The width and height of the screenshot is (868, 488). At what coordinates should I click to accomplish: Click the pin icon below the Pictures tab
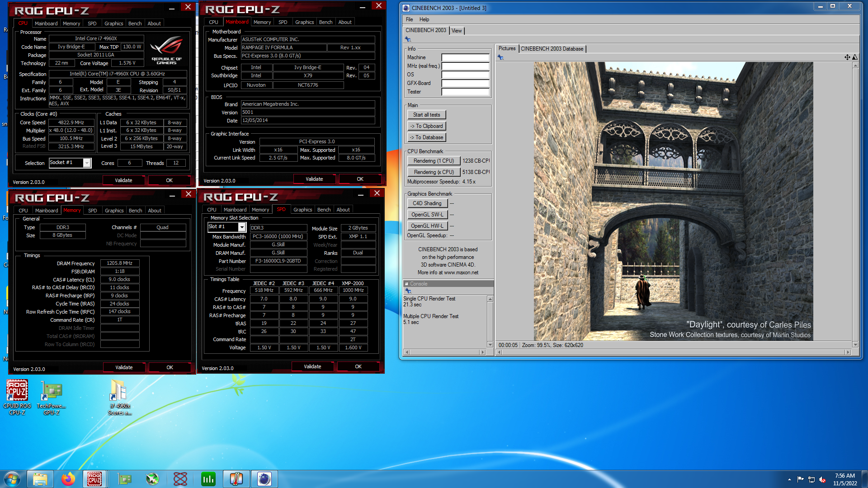500,57
